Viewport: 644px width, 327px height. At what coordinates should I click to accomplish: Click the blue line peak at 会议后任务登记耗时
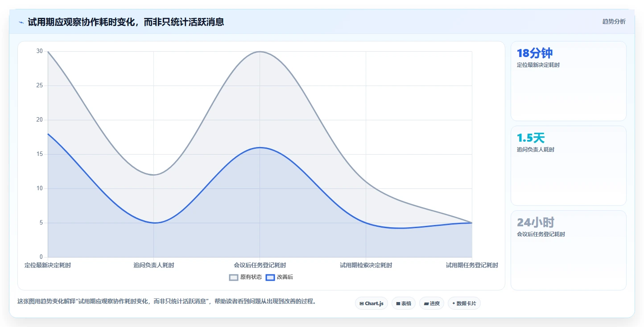pyautogui.click(x=260, y=147)
